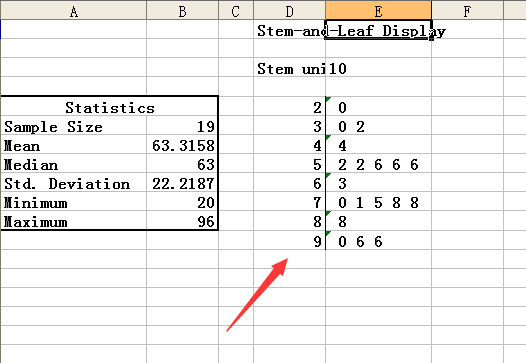Screen dimensions: 526x363
Task: Select column A header
Action: click(x=73, y=10)
